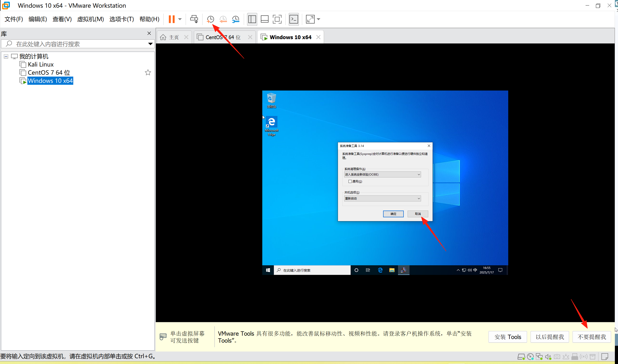Click the revert to snapshot icon
The width and height of the screenshot is (618, 364).
[x=223, y=19]
